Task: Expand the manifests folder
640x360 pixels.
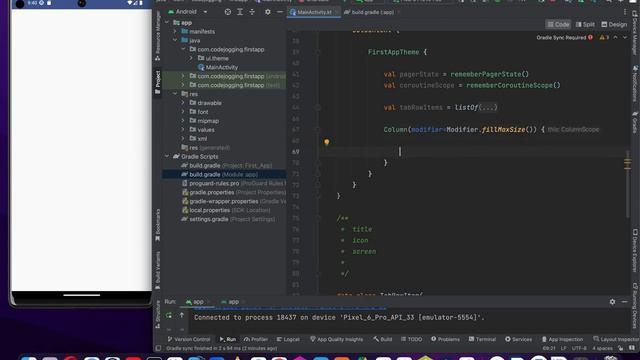Action: pos(175,31)
